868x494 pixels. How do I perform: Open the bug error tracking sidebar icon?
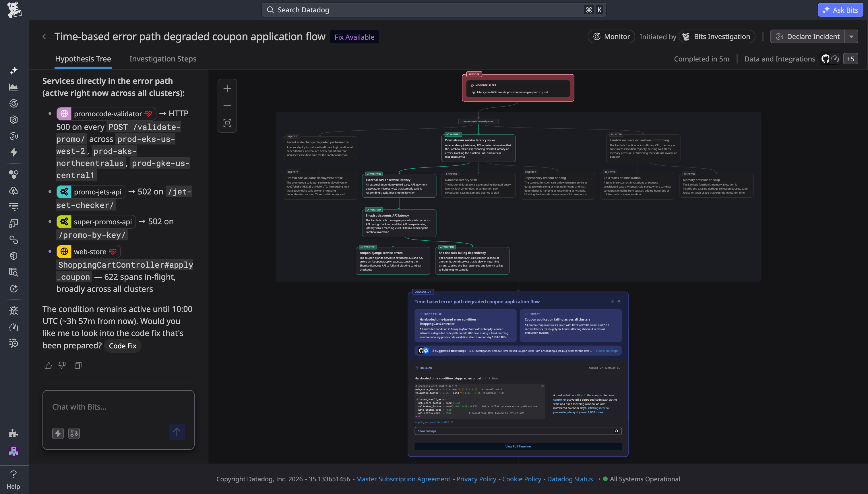click(x=13, y=310)
